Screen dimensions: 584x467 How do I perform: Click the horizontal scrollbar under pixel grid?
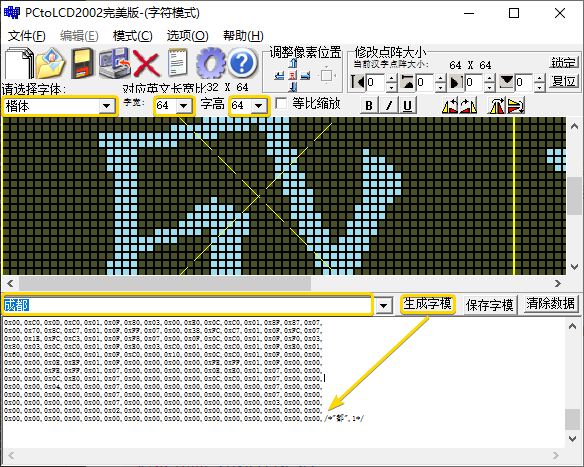[284, 283]
